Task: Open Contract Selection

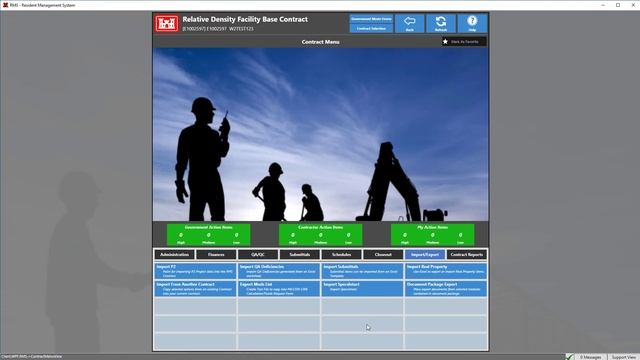Action: point(371,28)
